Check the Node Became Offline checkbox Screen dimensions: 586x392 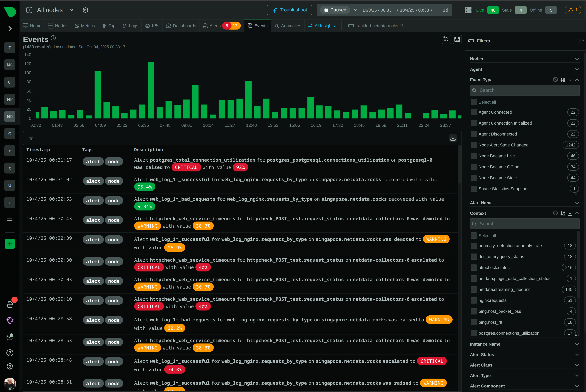click(474, 167)
